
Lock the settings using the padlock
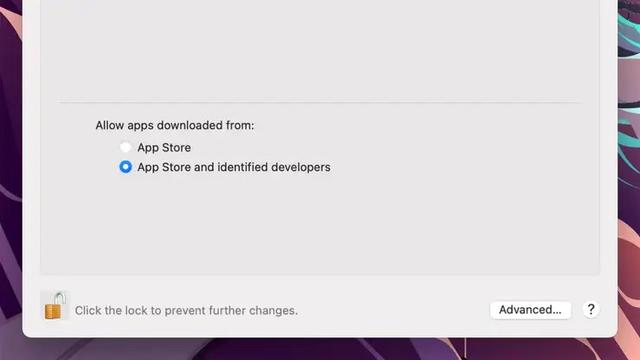(55, 306)
